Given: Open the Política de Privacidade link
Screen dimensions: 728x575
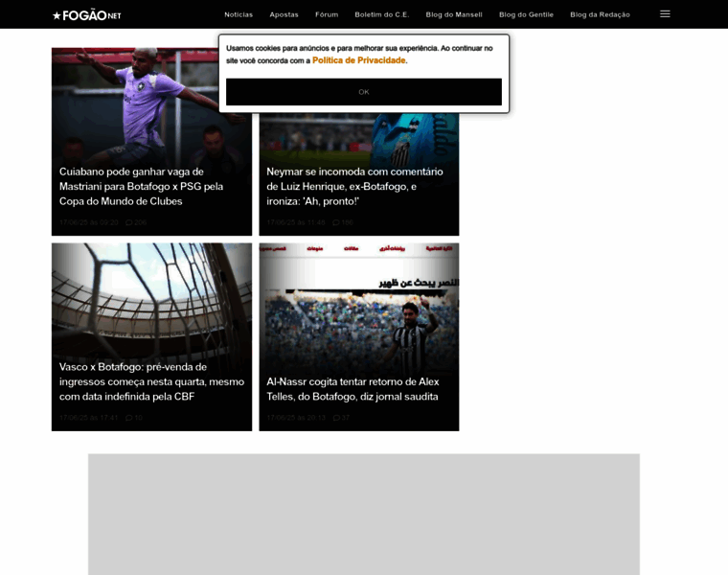Looking at the screenshot, I should pyautogui.click(x=359, y=60).
